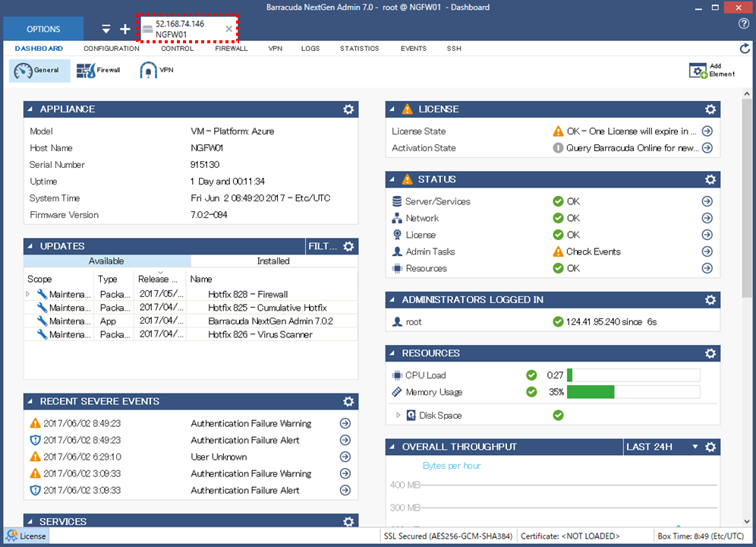Click the License status bar button
The height and width of the screenshot is (547, 756).
[27, 536]
